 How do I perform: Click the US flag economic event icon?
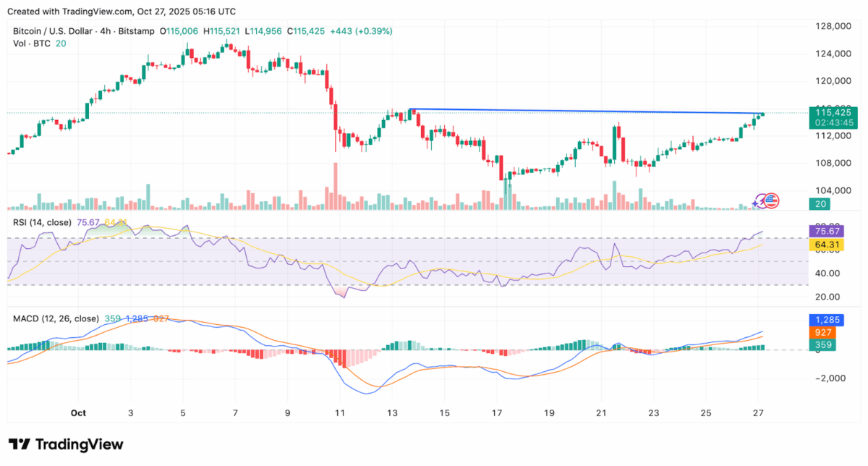pos(771,200)
